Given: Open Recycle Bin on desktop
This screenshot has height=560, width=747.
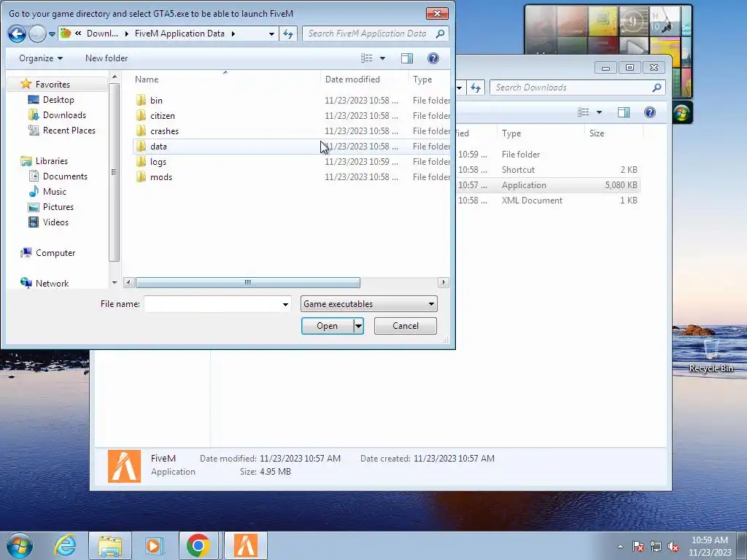Looking at the screenshot, I should tap(711, 355).
